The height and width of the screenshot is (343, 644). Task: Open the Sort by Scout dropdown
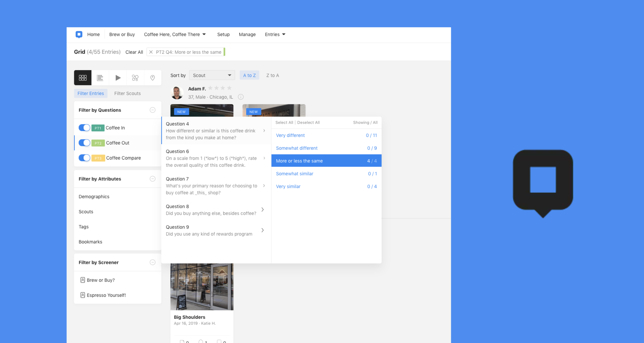[x=212, y=75]
